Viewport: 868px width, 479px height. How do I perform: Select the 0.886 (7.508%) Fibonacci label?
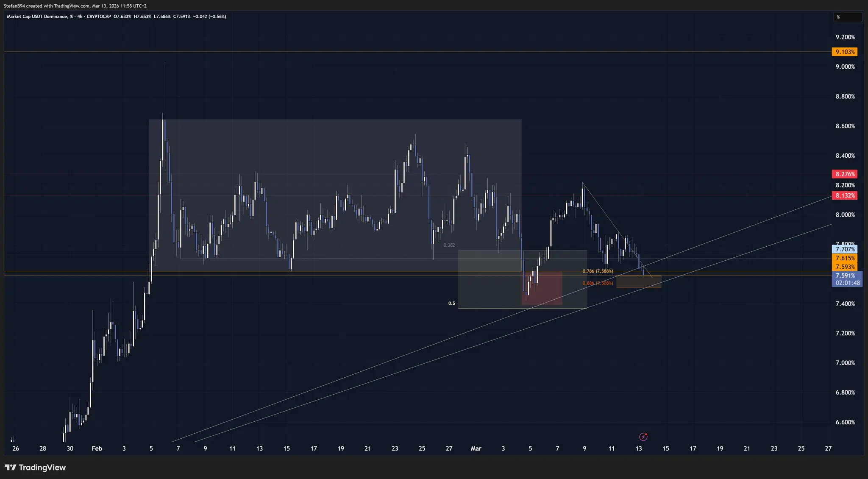(598, 283)
